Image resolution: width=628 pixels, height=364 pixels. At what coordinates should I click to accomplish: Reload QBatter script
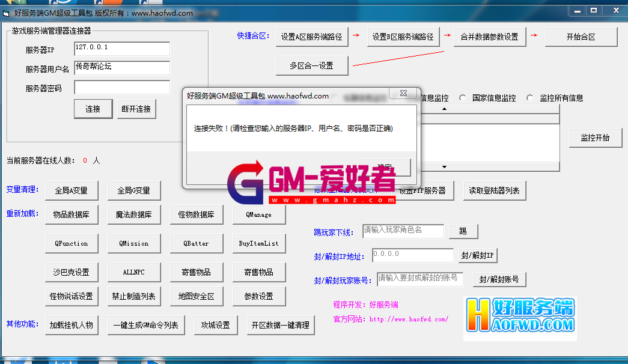pyautogui.click(x=197, y=243)
